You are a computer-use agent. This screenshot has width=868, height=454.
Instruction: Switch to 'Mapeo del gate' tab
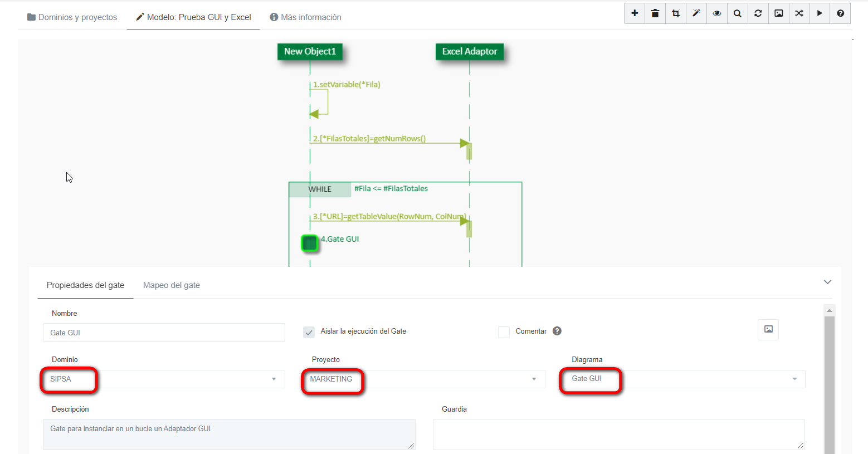click(x=171, y=285)
